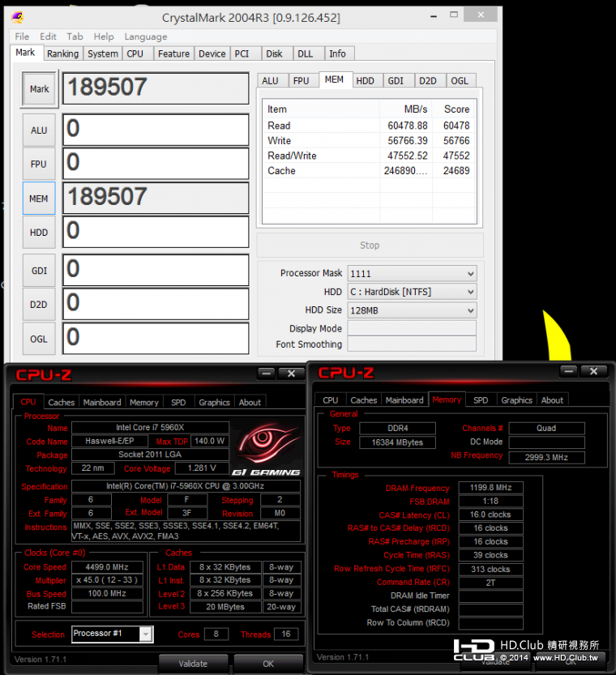This screenshot has height=675, width=616.
Task: Select the OGL results tab
Action: click(x=460, y=80)
